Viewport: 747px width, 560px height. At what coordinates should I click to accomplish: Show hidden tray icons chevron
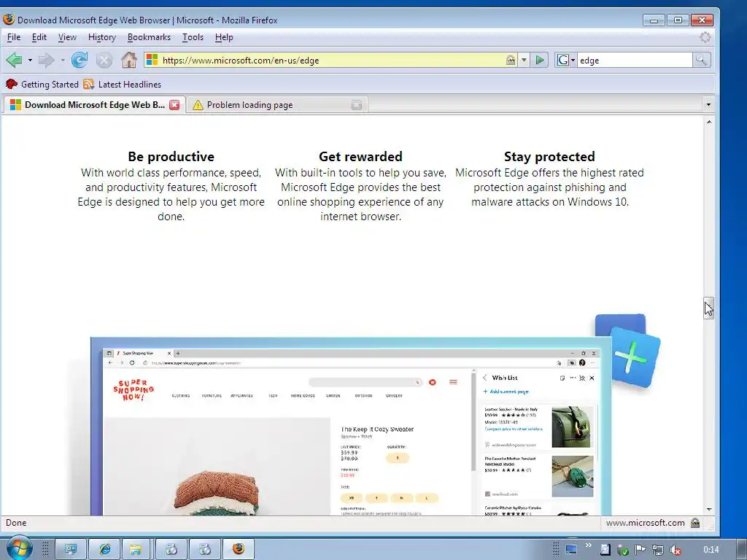pyautogui.click(x=589, y=545)
